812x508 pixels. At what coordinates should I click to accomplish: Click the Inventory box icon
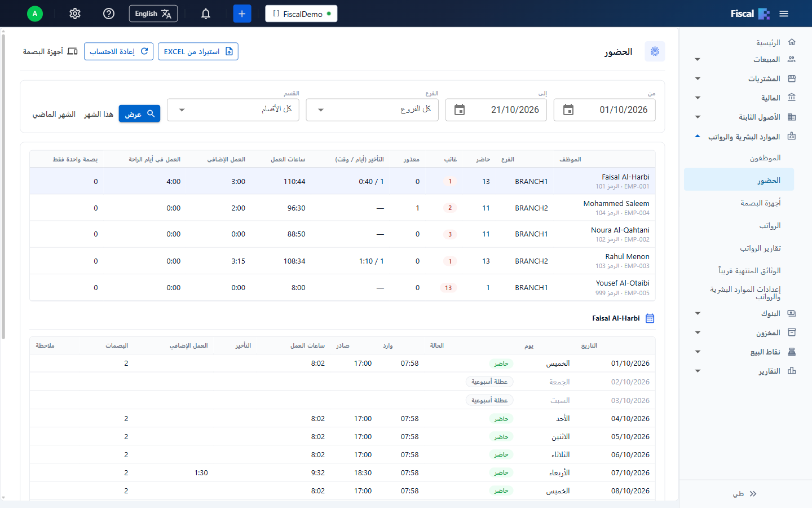pos(792,332)
